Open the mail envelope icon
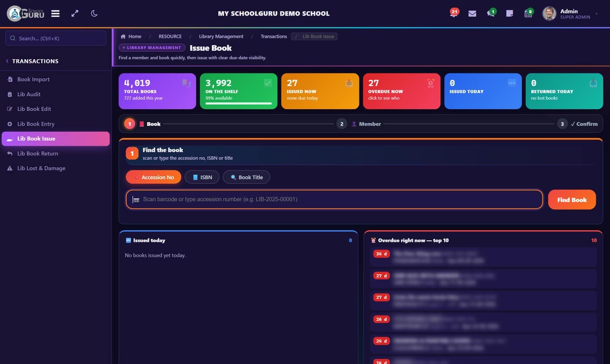Screen dimensions: 610x364 (x=472, y=13)
